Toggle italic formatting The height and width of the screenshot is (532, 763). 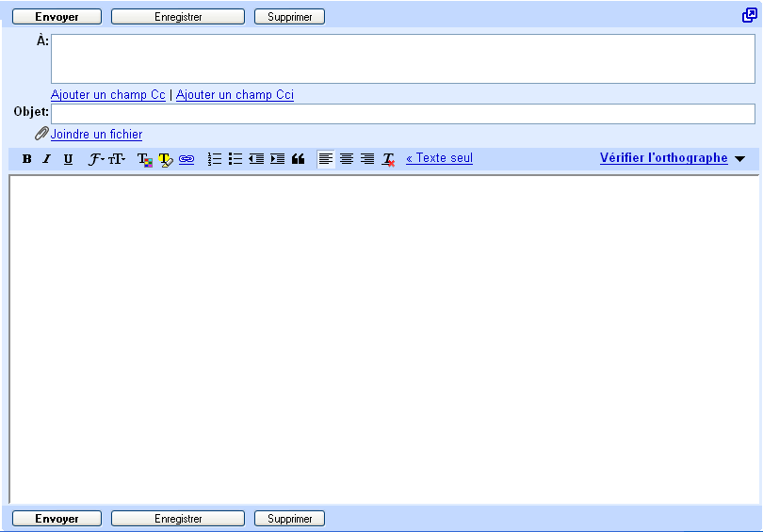click(47, 158)
